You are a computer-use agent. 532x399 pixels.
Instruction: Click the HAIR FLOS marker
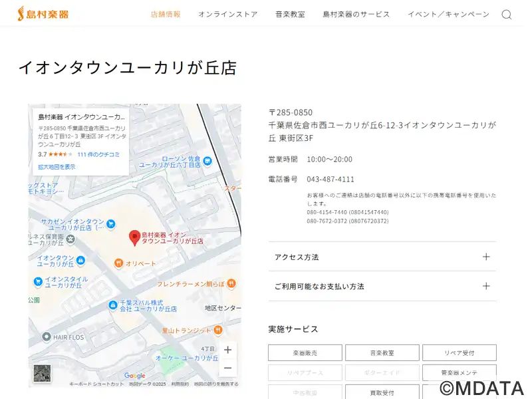coord(46,337)
